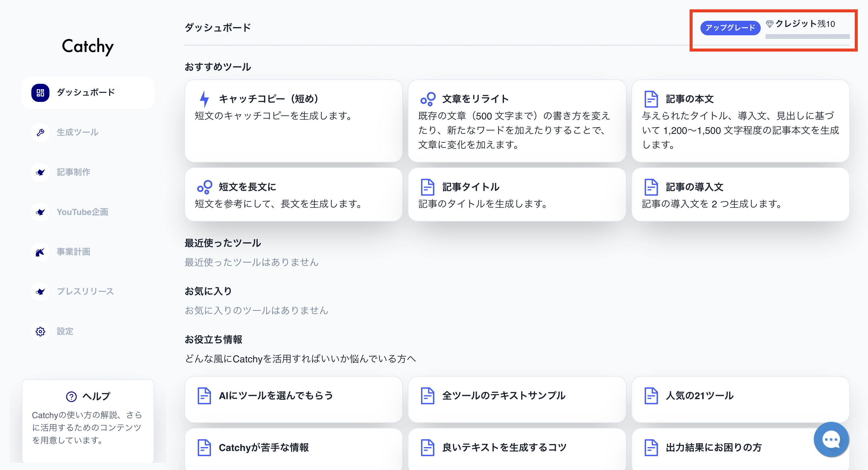Open the 記事の導入文 tool card
Viewport: 868px width, 470px height.
[x=740, y=194]
